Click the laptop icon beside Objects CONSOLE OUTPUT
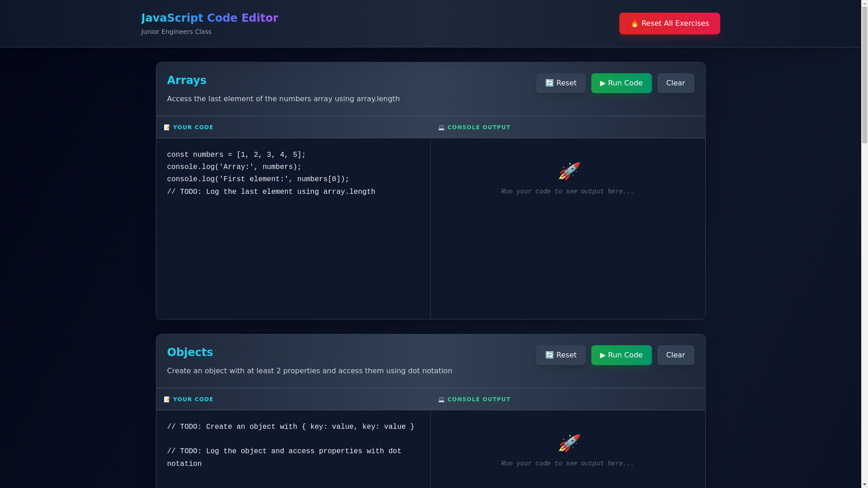Viewport: 868px width, 488px height. click(x=441, y=399)
